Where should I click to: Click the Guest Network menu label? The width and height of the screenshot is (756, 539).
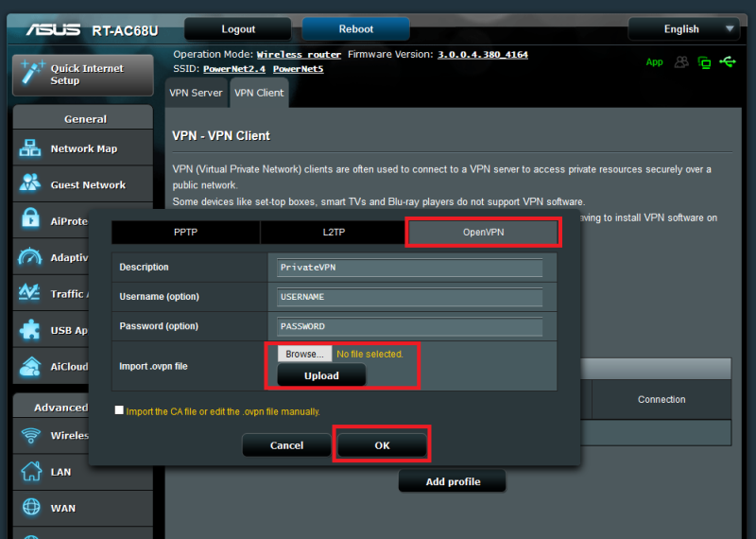(88, 184)
